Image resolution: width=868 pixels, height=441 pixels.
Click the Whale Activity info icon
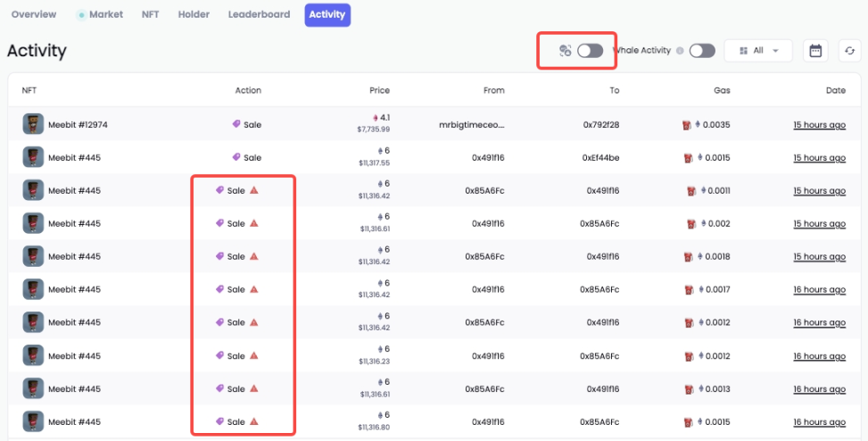click(x=680, y=51)
